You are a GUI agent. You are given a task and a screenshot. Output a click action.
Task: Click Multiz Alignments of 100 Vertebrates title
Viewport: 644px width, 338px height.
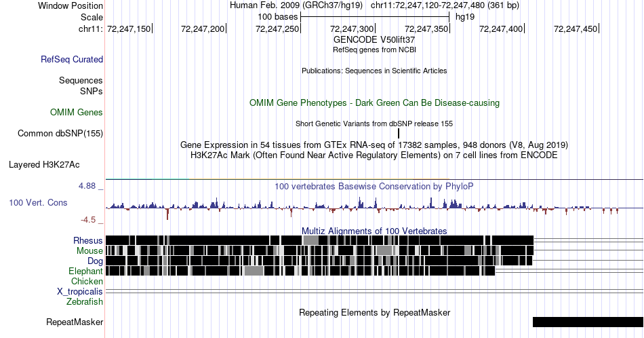pos(374,231)
